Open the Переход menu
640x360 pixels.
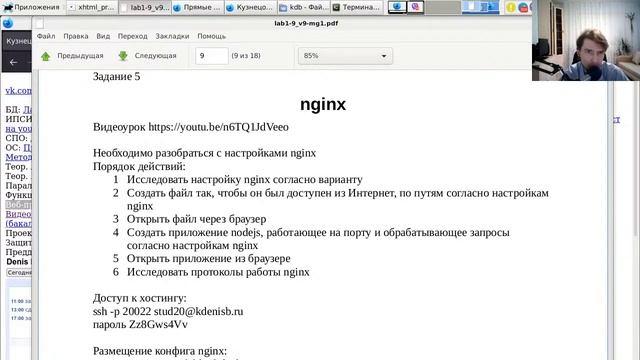133,36
